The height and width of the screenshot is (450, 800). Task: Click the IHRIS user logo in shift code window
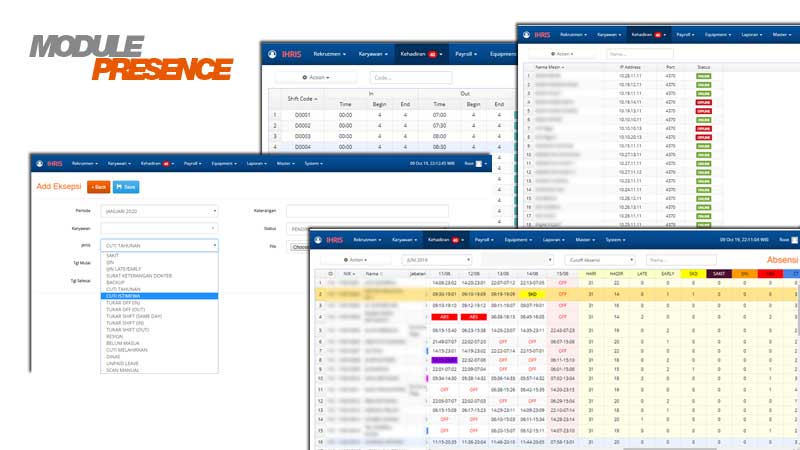pyautogui.click(x=272, y=54)
